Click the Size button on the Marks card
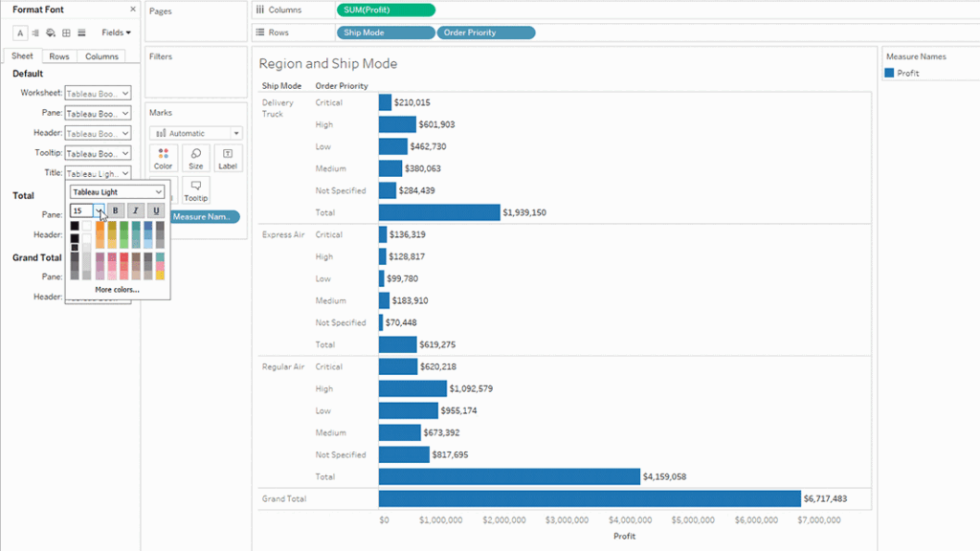Viewport: 980px width, 551px height. click(x=195, y=157)
